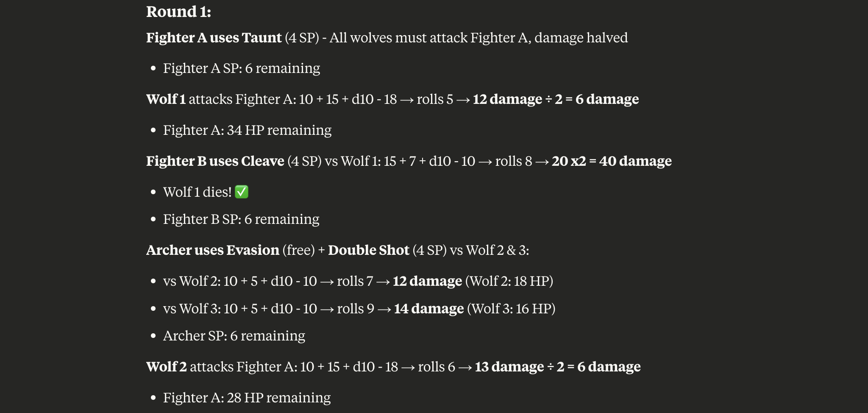Viewport: 868px width, 413px height.
Task: Click '13 damage ÷ 2 = 6 damage' result
Action: [557, 367]
